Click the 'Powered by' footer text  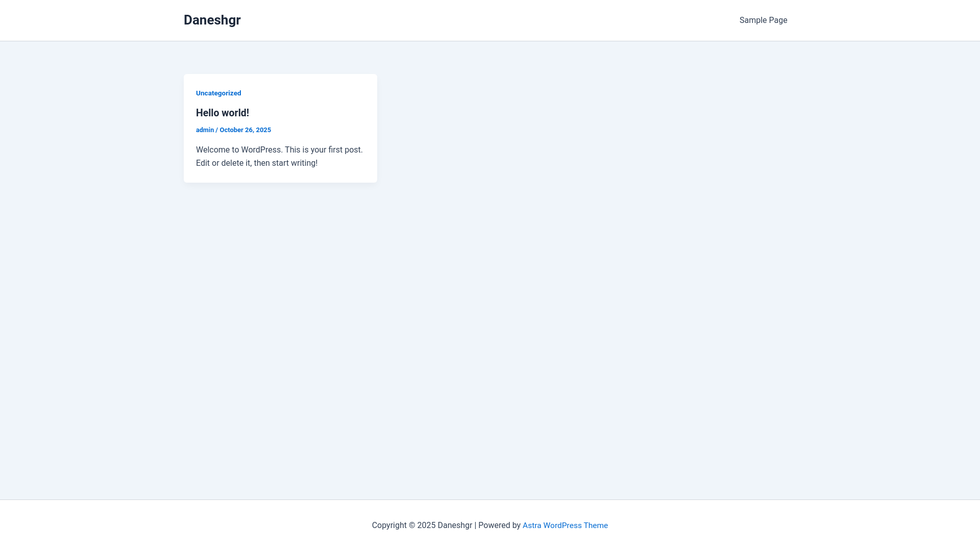[x=499, y=525]
